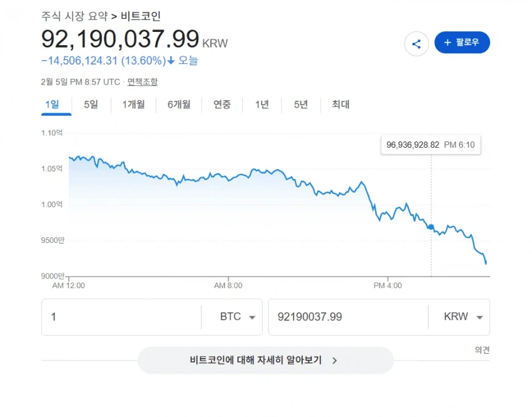Click the share icon button
The height and width of the screenshot is (417, 532).
click(x=416, y=43)
